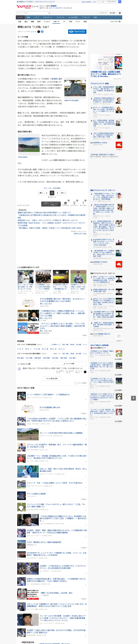This screenshot has height=644, width=138.
Task: Open the エキスパート navigation tab
Action: [48, 17]
